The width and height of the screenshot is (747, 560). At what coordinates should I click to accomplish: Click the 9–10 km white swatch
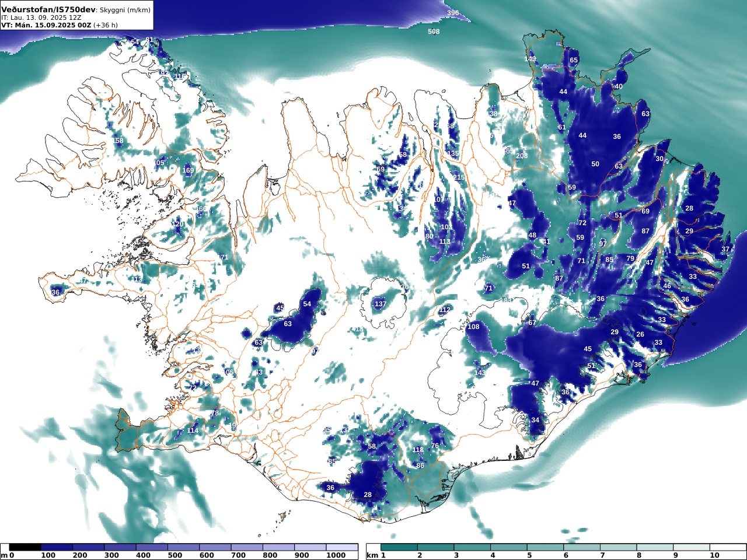pyautogui.click(x=692, y=547)
